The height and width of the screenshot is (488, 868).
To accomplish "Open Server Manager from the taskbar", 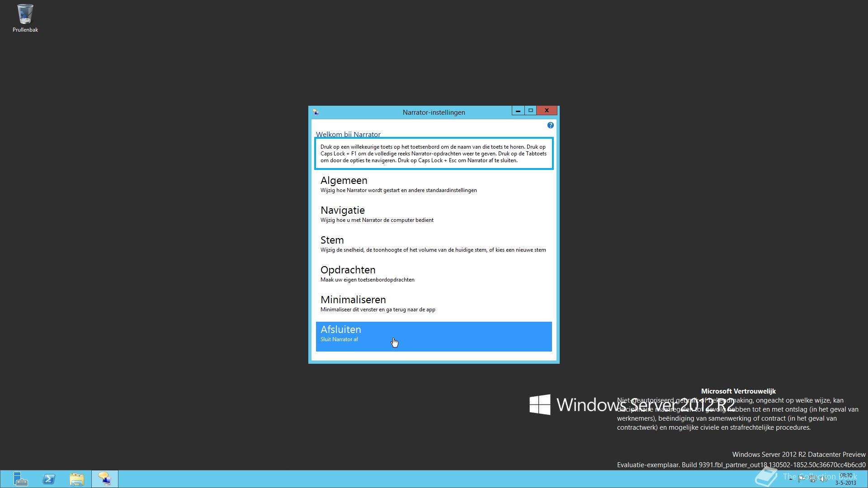I will click(x=20, y=479).
